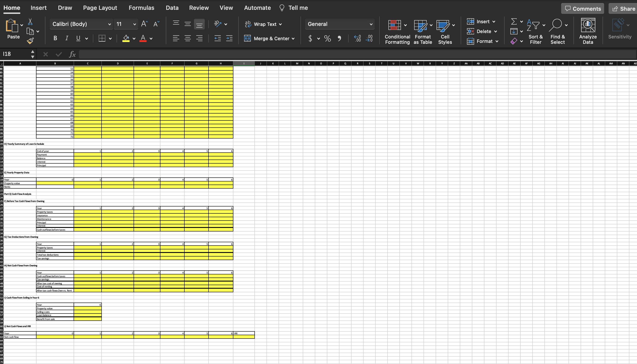Viewport: 637px width, 364px height.
Task: Click Wrap Text button
Action: click(263, 24)
